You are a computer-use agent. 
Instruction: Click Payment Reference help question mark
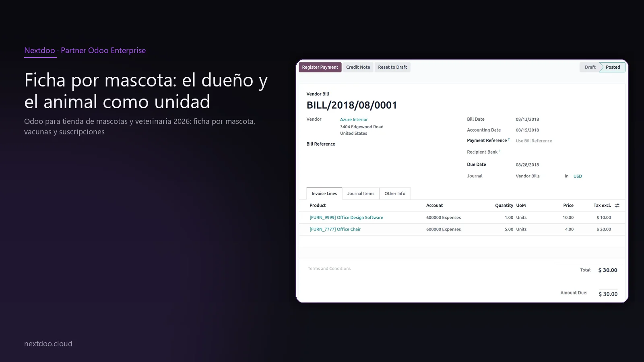point(509,140)
